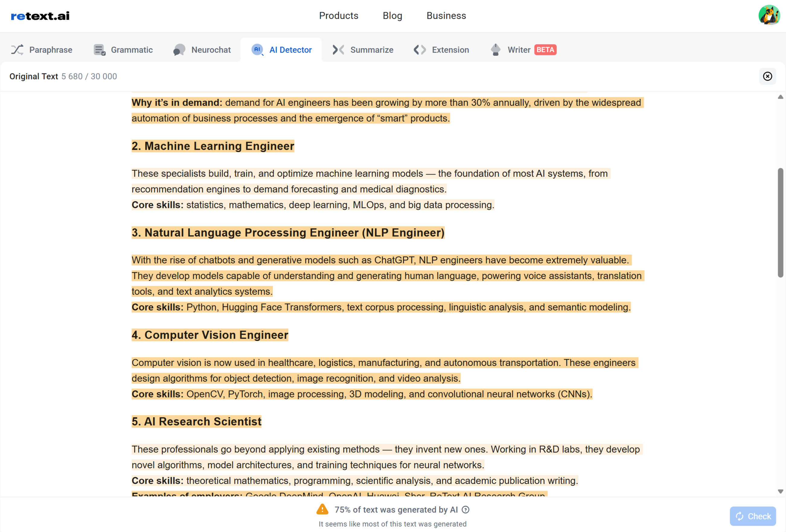Open the user avatar profile menu

pyautogui.click(x=769, y=15)
